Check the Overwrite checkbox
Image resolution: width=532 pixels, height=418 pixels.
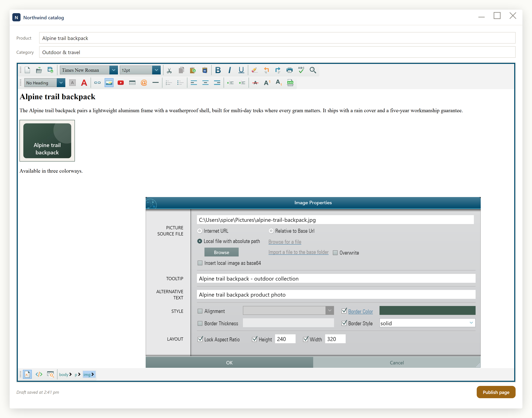335,253
